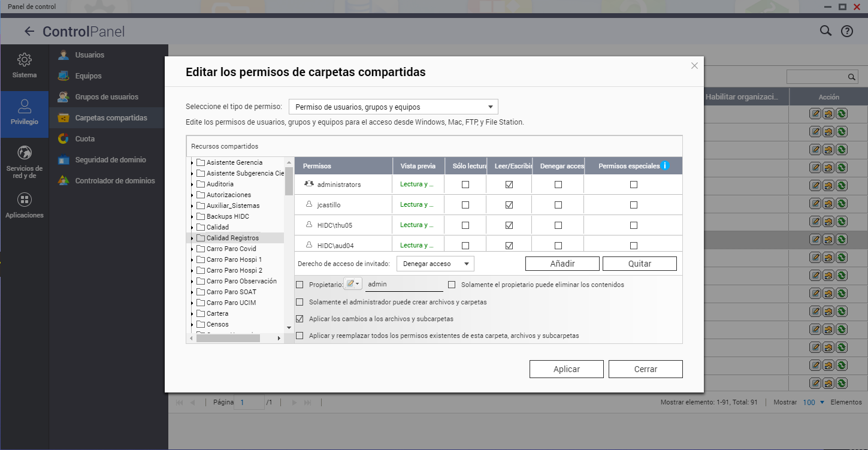Open Grupos de usuarios menu item
This screenshot has width=868, height=450.
click(x=107, y=97)
